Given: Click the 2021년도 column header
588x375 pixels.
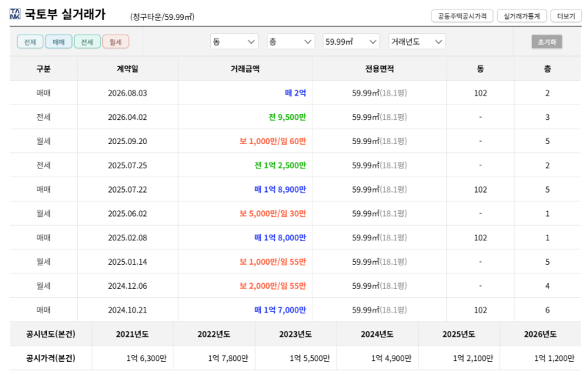Looking at the screenshot, I should 132,334.
